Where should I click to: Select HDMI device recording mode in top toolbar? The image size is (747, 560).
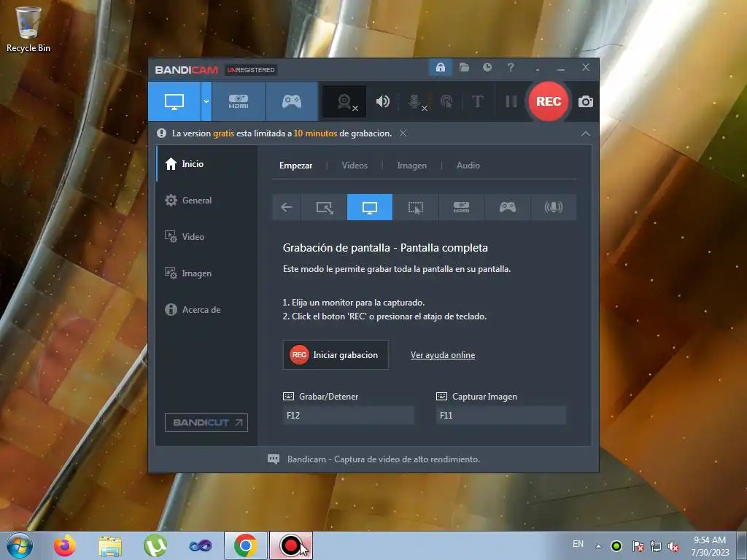(239, 101)
